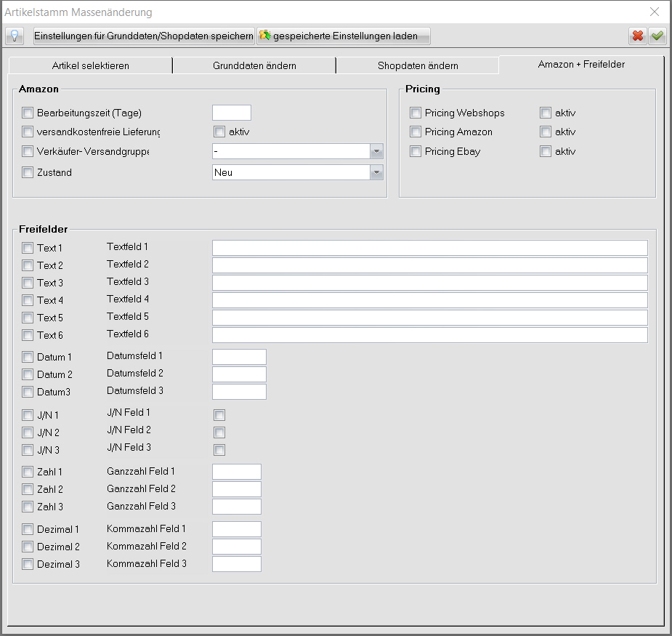Screen dimensions: 672x636
Task: Toggle the J/N Feld 3 value checkbox
Action: pyautogui.click(x=219, y=450)
